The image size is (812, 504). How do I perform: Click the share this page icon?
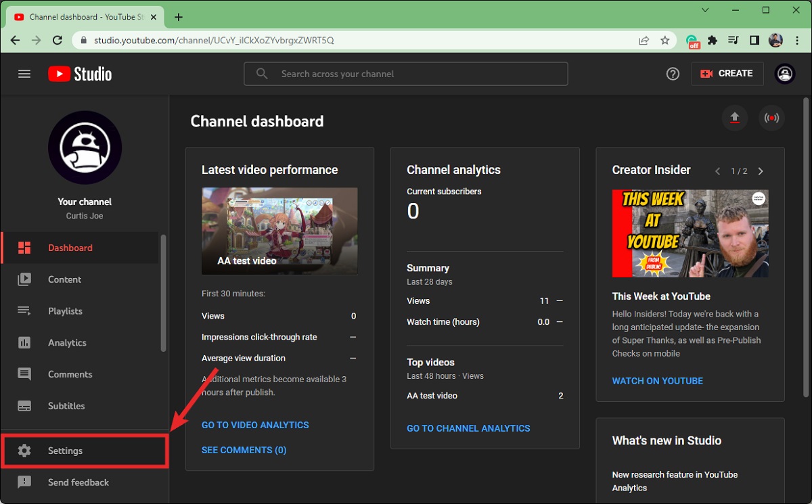point(644,41)
